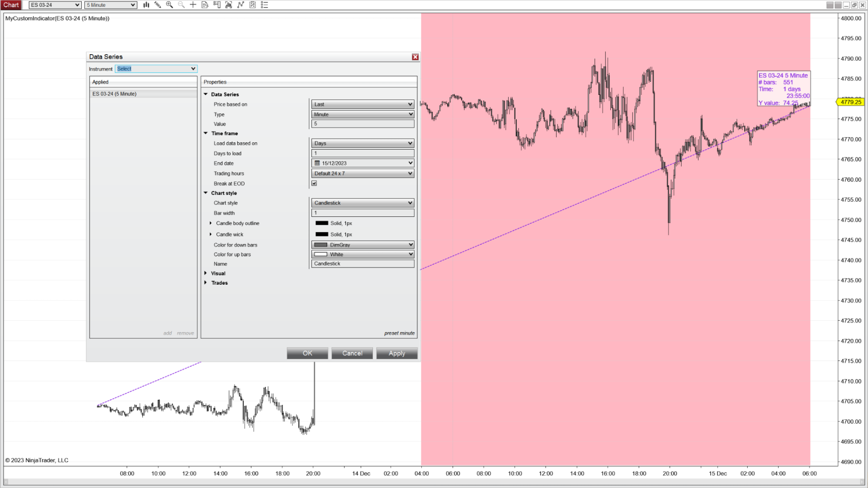868x488 pixels.
Task: Open the data box icon in toolbar
Action: tap(205, 5)
